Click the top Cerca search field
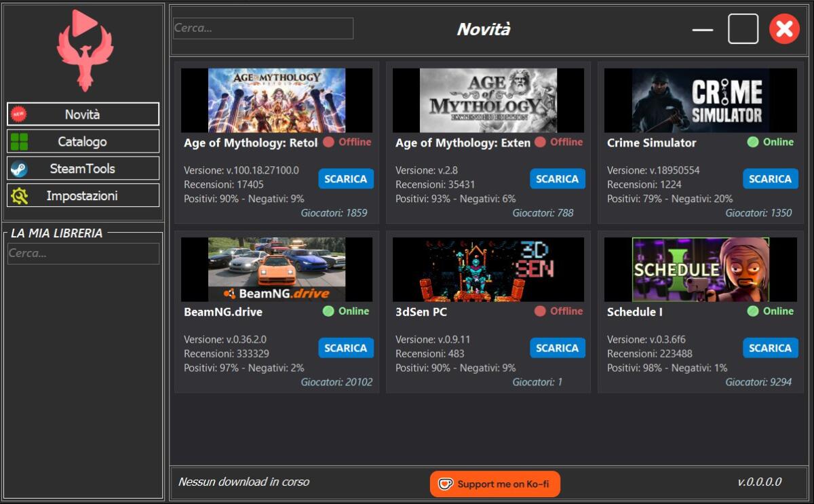Screen dimensions: 814x504 [x=263, y=28]
